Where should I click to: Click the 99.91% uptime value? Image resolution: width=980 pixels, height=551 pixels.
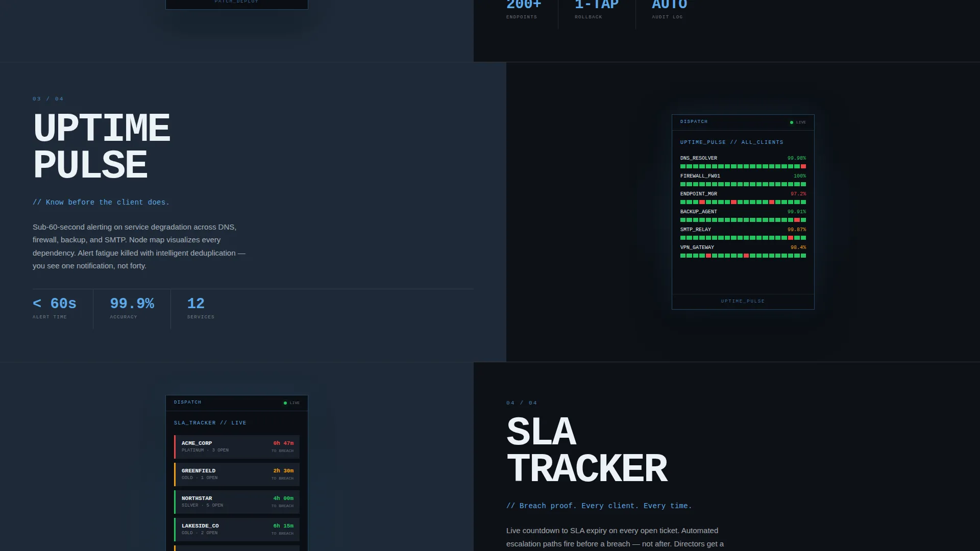coord(796,212)
